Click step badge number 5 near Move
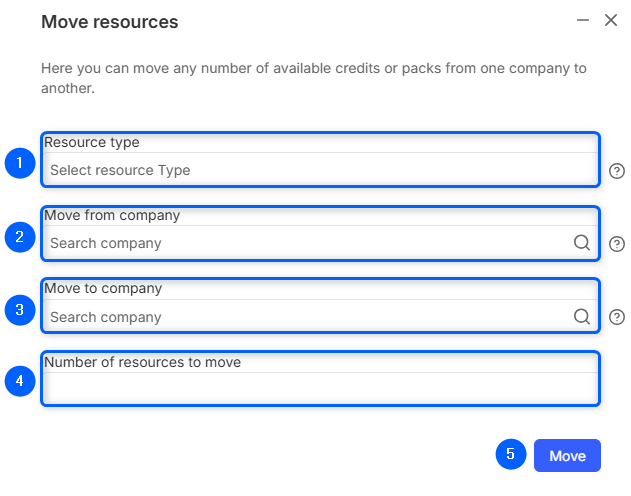Viewport: 631px width, 496px height. 511,454
